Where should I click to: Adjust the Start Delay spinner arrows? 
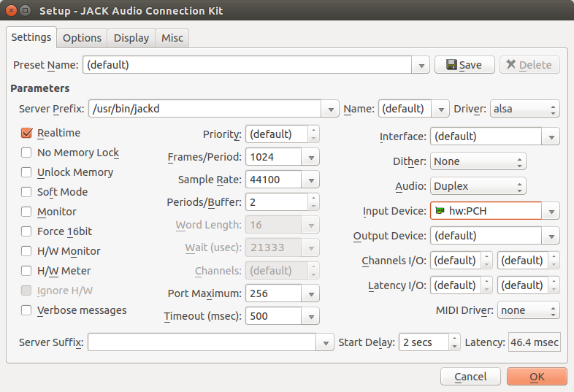pyautogui.click(x=454, y=342)
